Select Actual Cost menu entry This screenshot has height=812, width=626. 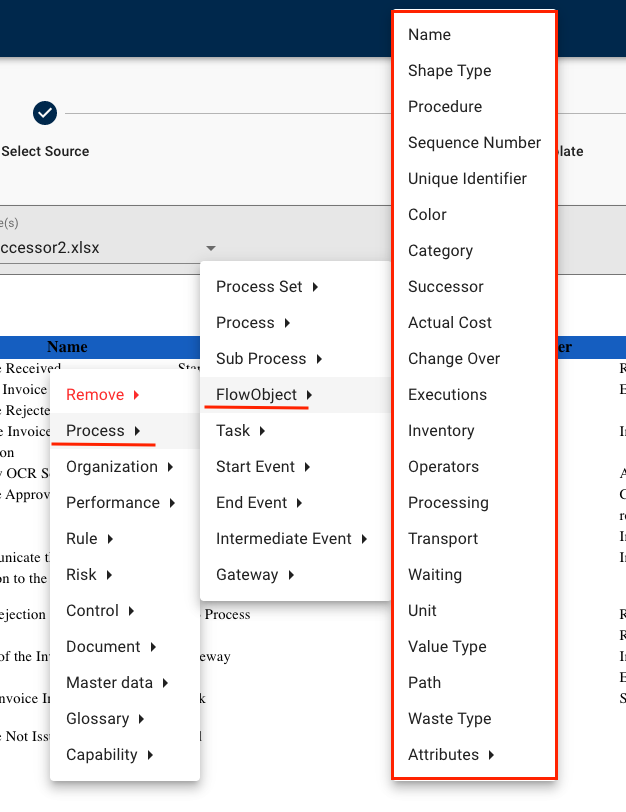pyautogui.click(x=449, y=323)
